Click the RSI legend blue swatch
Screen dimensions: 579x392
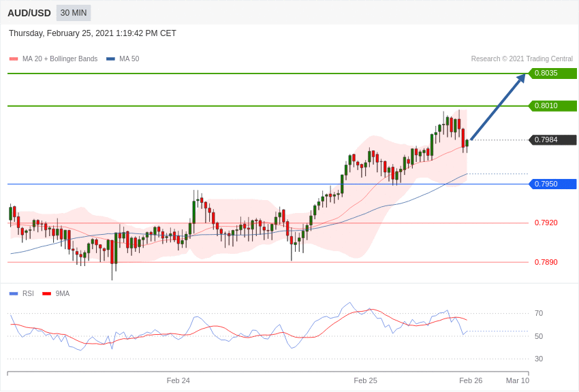click(14, 293)
